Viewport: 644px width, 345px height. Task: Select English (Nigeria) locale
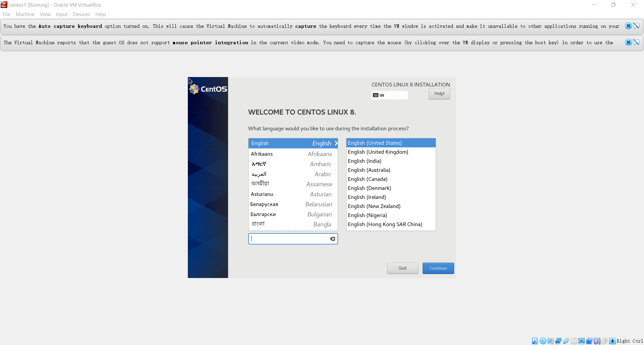coord(391,215)
